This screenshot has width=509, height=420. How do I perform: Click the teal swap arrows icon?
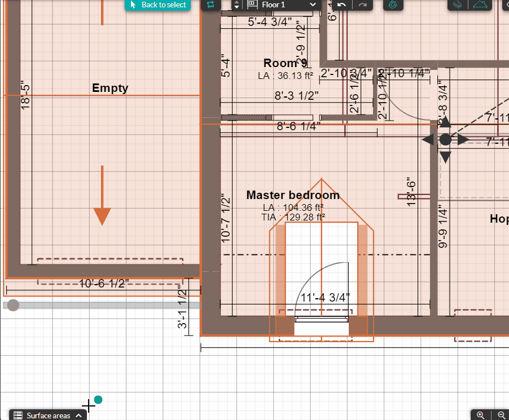210,5
